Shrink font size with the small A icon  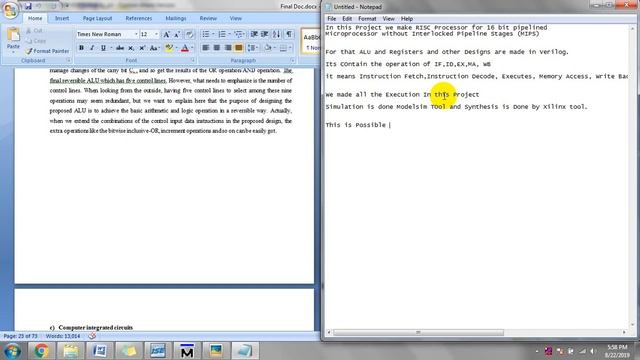tap(177, 35)
